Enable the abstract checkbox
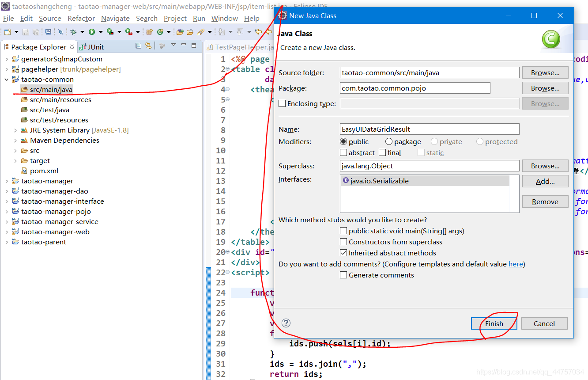This screenshot has height=380, width=588. (343, 152)
